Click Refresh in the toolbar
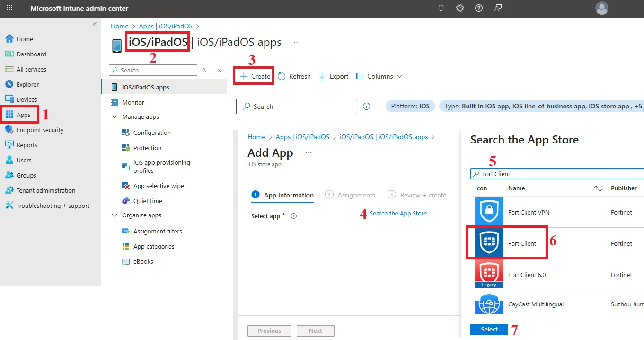The height and width of the screenshot is (340, 644). tap(294, 76)
